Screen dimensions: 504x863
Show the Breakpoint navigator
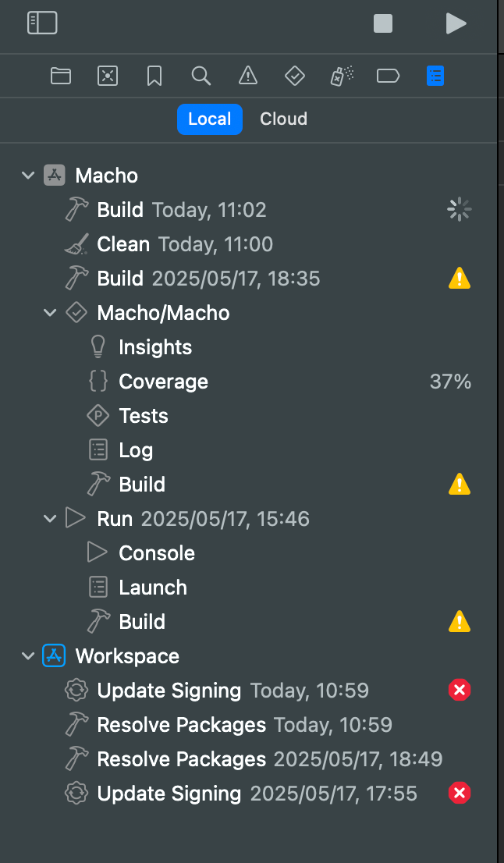pyautogui.click(x=388, y=76)
